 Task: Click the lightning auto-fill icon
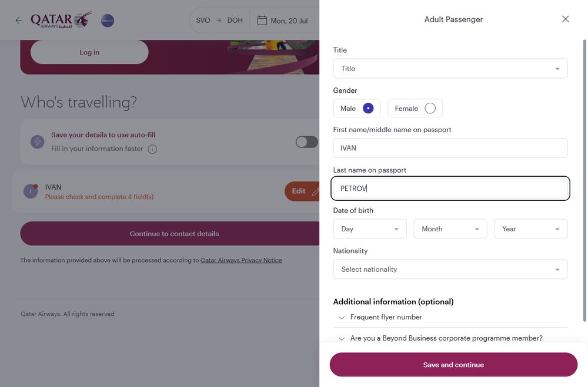point(38,142)
